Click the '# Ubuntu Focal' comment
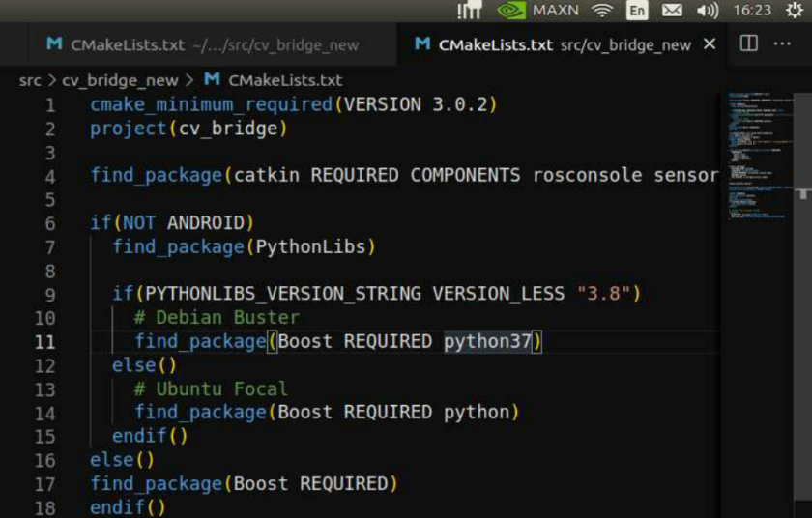 [x=211, y=388]
